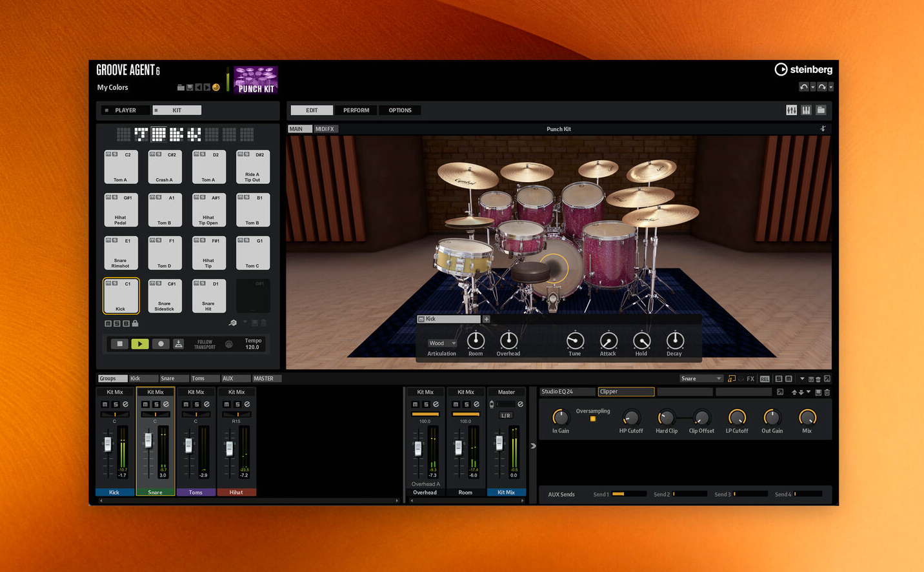The width and height of the screenshot is (924, 572).
Task: Show the keyboard view icon
Action: point(806,110)
